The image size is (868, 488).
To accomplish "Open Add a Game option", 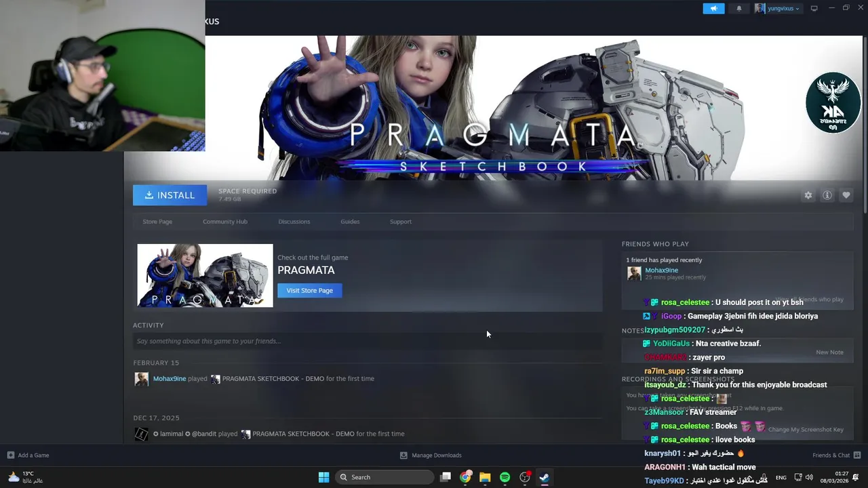I will 33,455.
